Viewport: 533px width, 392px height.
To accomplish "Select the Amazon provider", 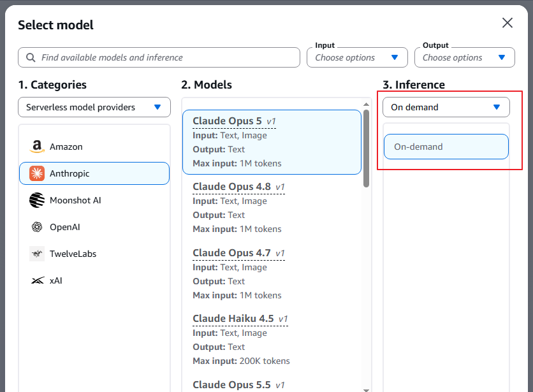I will (94, 147).
